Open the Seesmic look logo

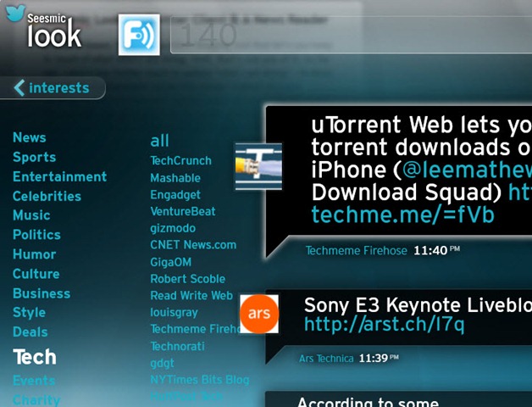click(x=54, y=31)
